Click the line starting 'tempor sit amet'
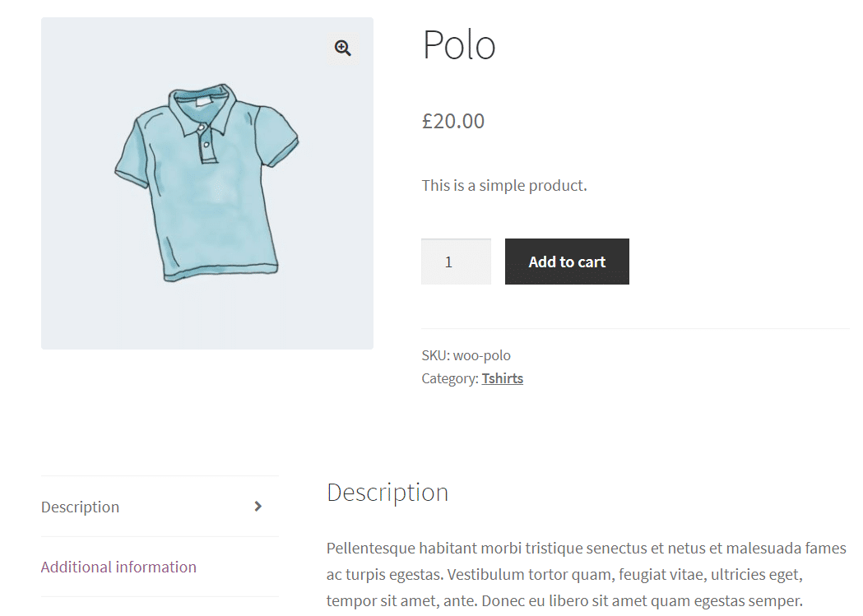863x616 pixels. pos(564,600)
